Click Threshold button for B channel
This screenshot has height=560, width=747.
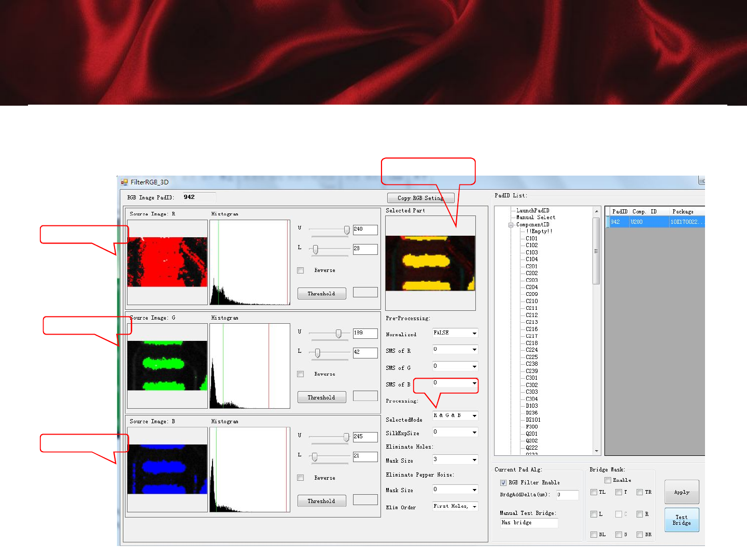[x=321, y=501]
